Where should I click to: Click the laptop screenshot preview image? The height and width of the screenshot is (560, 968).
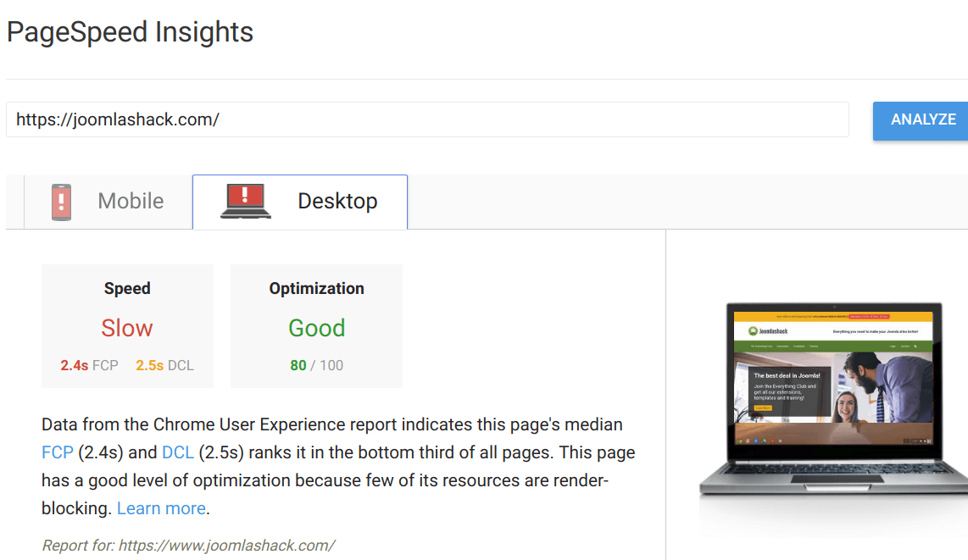pyautogui.click(x=833, y=399)
